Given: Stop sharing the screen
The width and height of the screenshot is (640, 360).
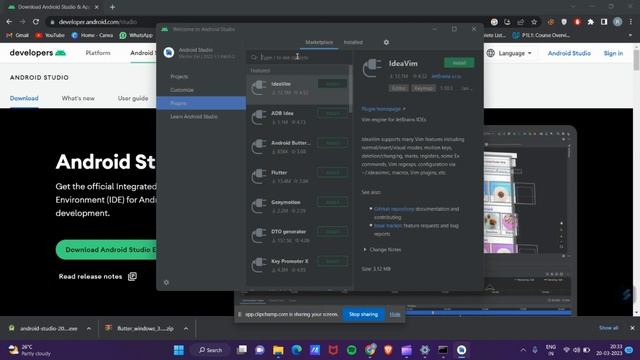Looking at the screenshot, I should pyautogui.click(x=363, y=314).
